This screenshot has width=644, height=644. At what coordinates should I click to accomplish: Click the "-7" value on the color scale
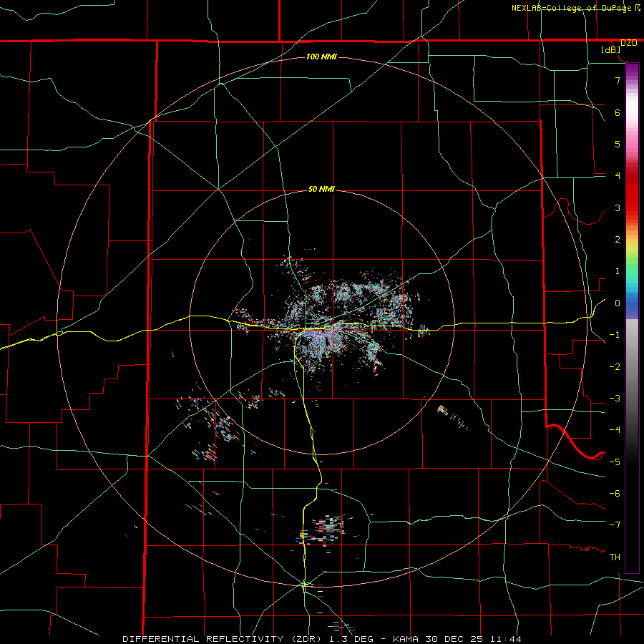[615, 525]
